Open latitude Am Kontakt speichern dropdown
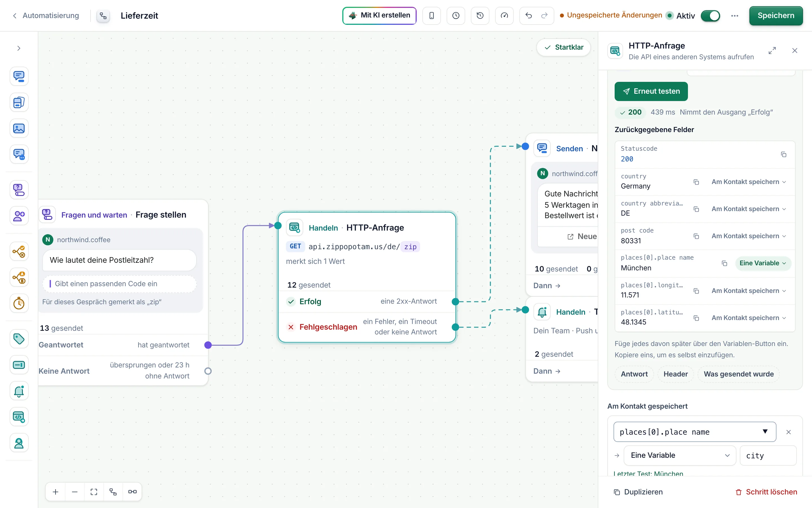 click(748, 318)
